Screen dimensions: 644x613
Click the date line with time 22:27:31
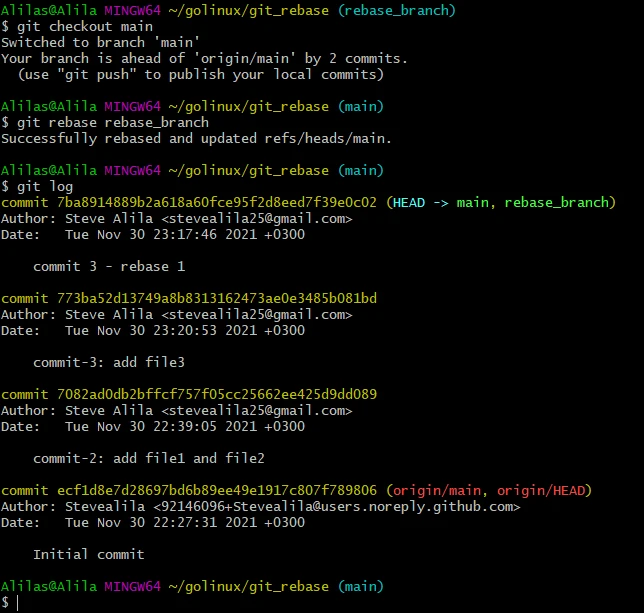pos(153,522)
